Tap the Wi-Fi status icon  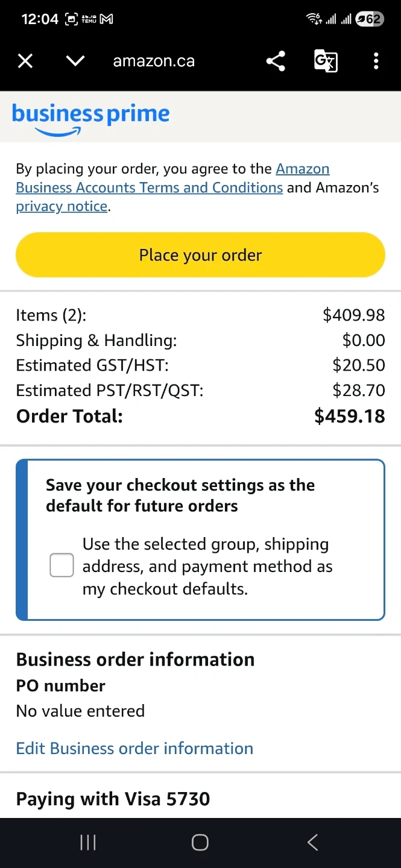(x=314, y=19)
